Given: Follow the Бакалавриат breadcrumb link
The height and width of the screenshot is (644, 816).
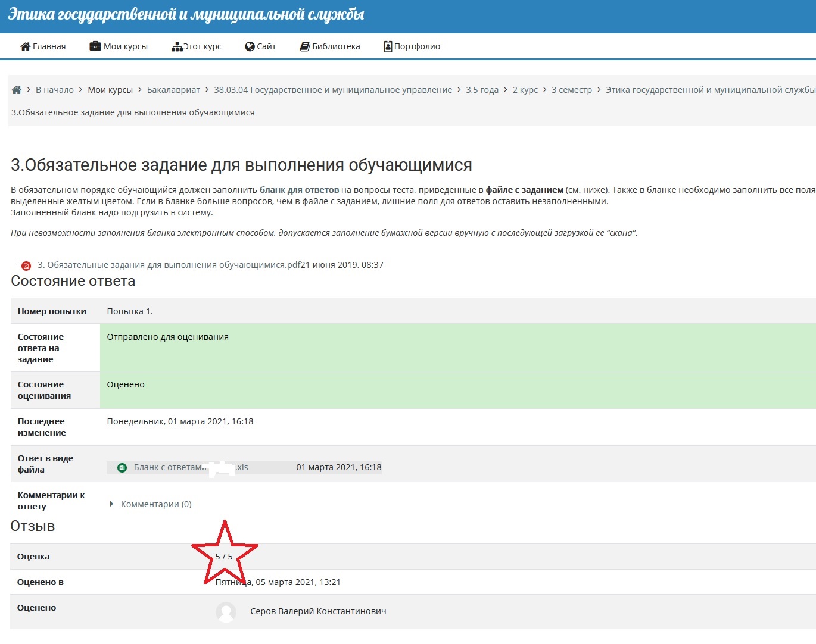Looking at the screenshot, I should (173, 90).
